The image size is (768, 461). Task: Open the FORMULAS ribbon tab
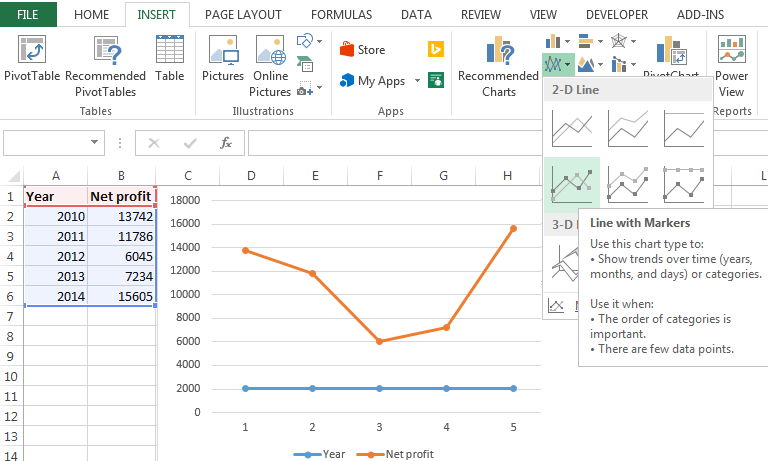click(341, 15)
